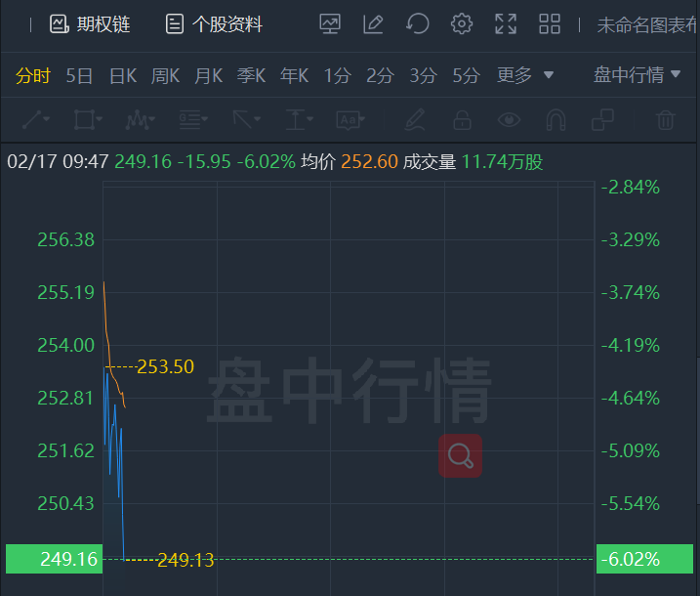The height and width of the screenshot is (596, 700).
Task: Delete drawings with the trash icon
Action: click(665, 120)
